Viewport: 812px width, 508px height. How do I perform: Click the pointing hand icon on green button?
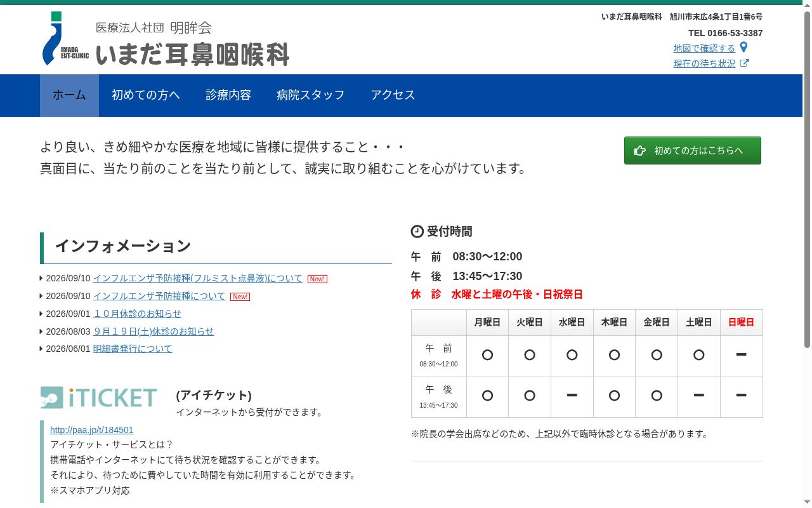pyautogui.click(x=640, y=150)
